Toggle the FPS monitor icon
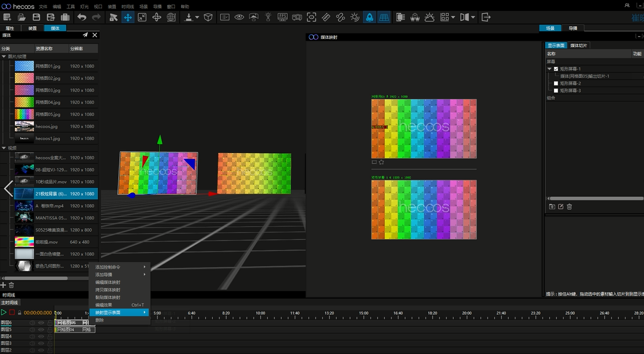The width and height of the screenshot is (644, 354). coord(282,17)
